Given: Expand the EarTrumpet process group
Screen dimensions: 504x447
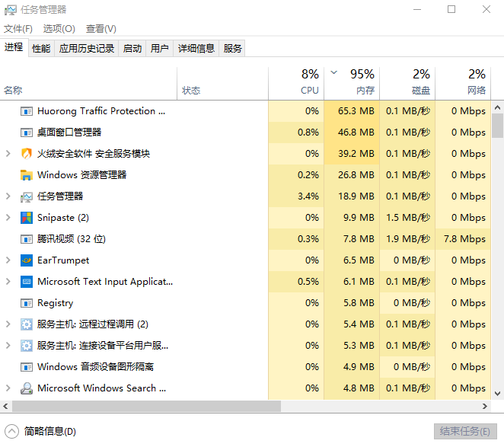Looking at the screenshot, I should pos(8,260).
